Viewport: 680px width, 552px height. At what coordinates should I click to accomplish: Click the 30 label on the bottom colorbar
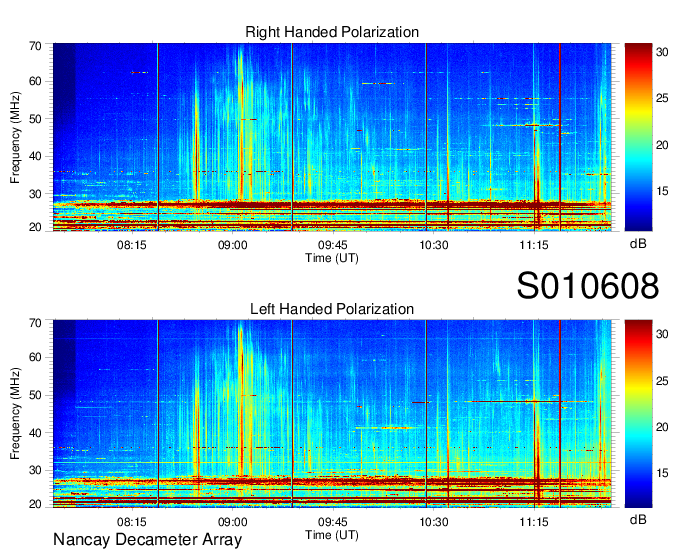(662, 334)
